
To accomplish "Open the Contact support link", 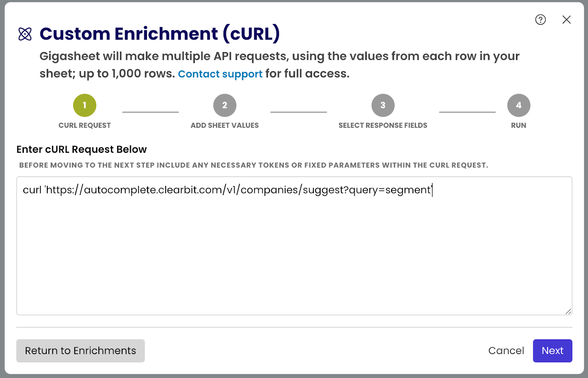I will (220, 74).
